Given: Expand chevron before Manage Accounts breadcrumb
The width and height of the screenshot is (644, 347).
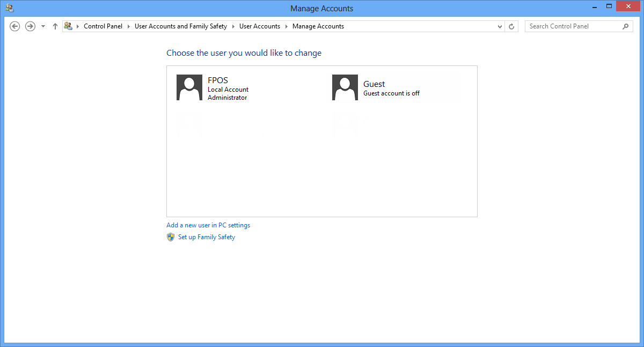Looking at the screenshot, I should pos(287,26).
